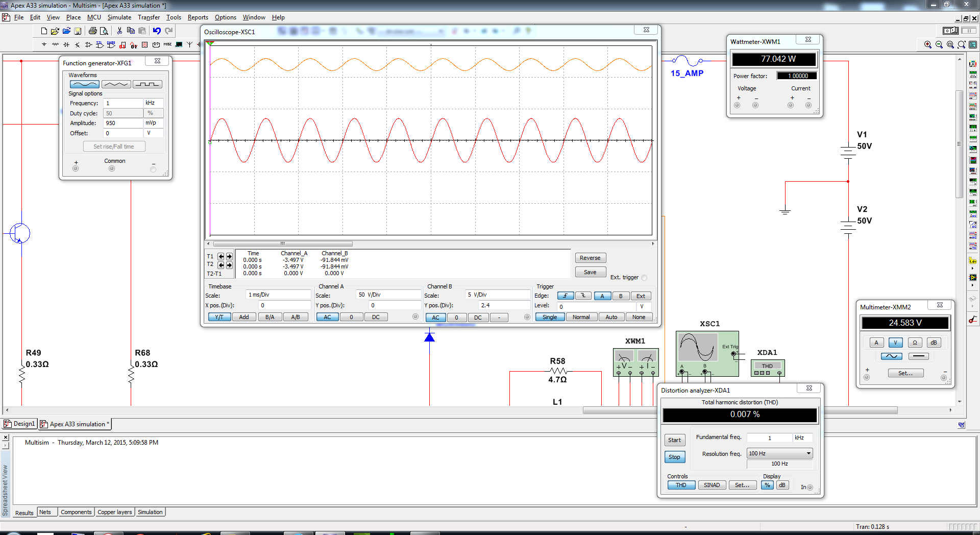The height and width of the screenshot is (535, 980).
Task: Click the amplitude unit mVp field
Action: 154,123
